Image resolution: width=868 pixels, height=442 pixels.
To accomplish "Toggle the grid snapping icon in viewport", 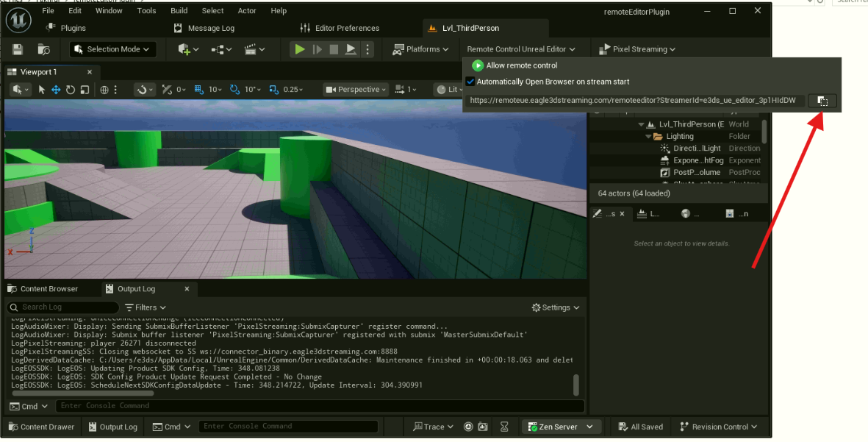I will tap(198, 90).
